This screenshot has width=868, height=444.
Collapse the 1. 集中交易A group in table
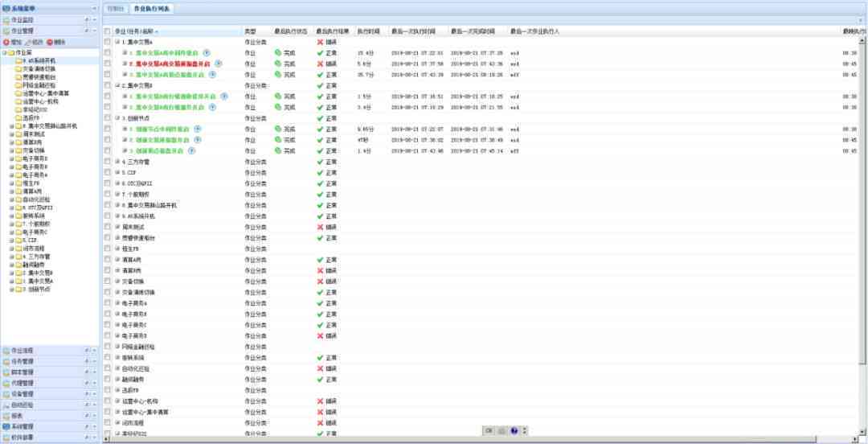117,42
